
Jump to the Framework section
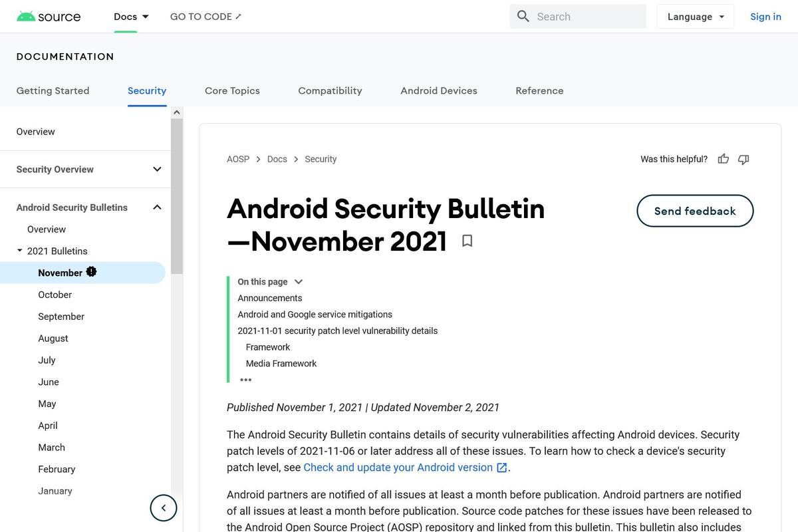pyautogui.click(x=268, y=347)
